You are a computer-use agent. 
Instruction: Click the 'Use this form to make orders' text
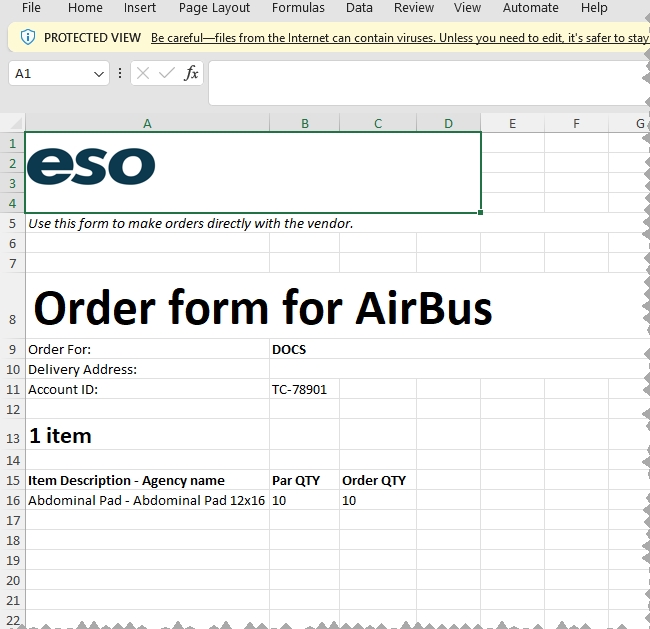[x=190, y=223]
